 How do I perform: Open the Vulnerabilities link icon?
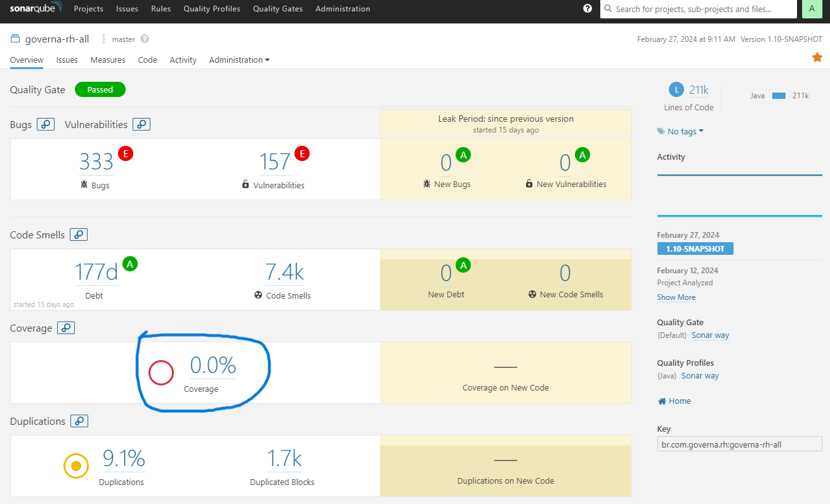pyautogui.click(x=142, y=124)
